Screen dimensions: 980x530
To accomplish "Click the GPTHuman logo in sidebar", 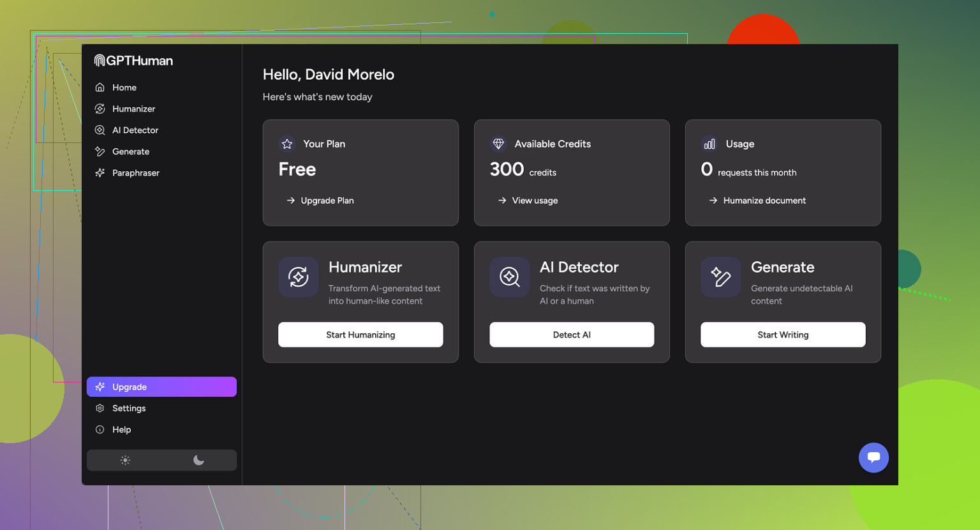I will pyautogui.click(x=133, y=61).
